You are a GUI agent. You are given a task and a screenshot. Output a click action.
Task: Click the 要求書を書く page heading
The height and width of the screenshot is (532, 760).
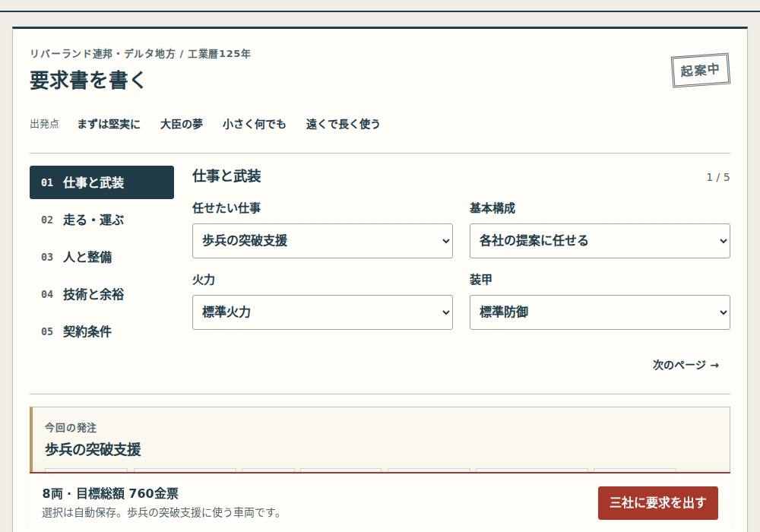tap(87, 81)
